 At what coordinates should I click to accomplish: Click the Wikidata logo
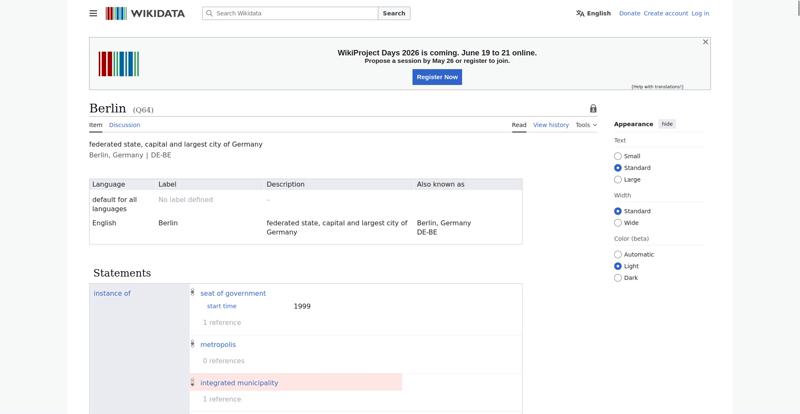pos(145,13)
